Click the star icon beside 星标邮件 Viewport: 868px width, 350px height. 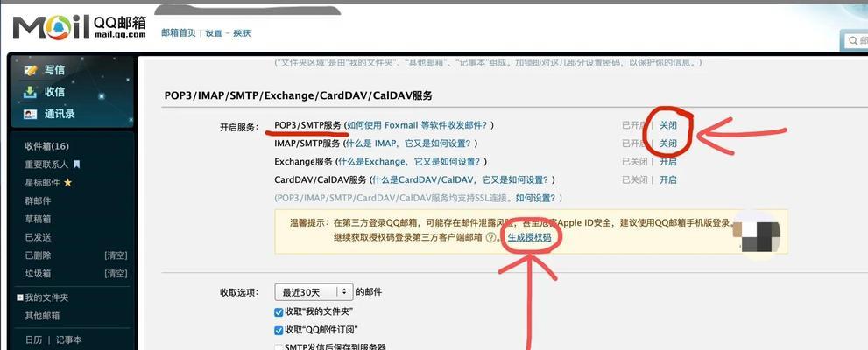tap(68, 183)
